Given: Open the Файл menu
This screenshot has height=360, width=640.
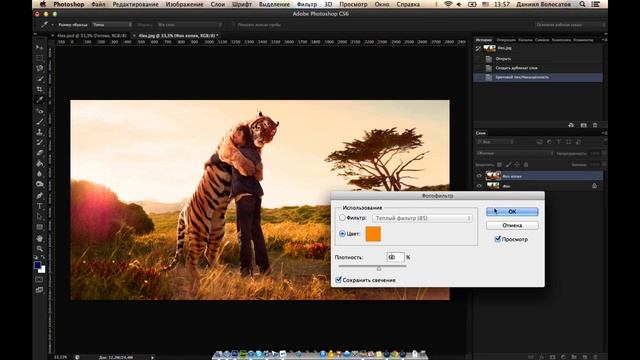Looking at the screenshot, I should click(x=98, y=4).
